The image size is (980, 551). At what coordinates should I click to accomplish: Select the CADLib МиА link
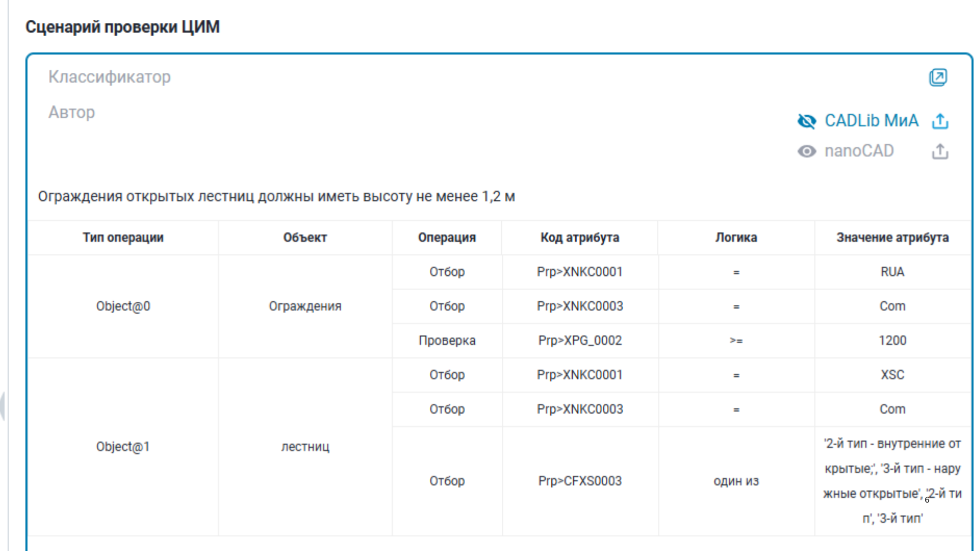871,121
